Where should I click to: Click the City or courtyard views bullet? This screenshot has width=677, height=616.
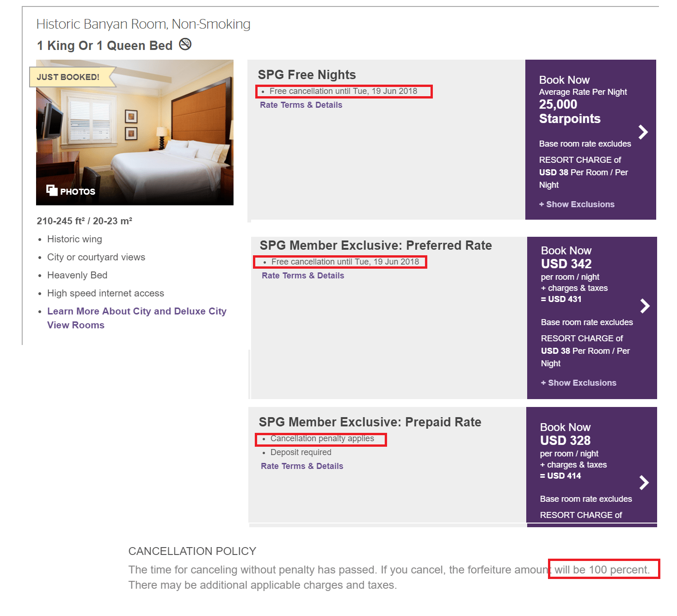pos(96,257)
